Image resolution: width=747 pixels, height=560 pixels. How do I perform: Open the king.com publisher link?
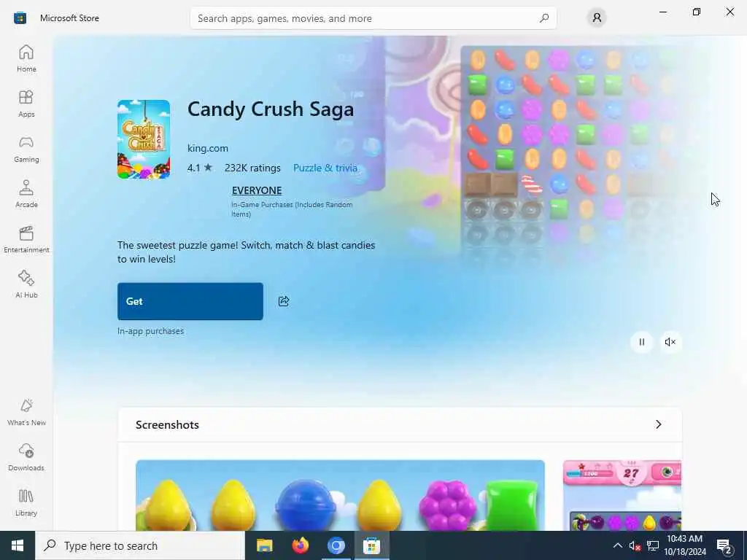click(x=208, y=148)
